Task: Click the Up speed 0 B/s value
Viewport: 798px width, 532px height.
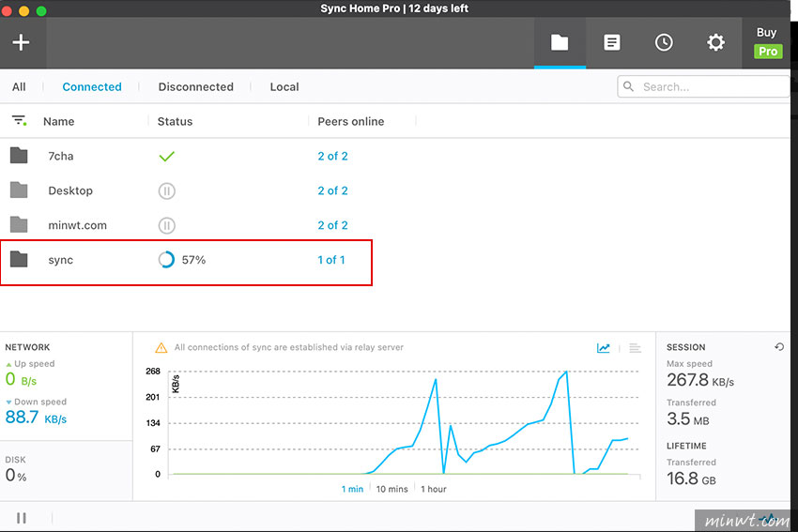Action: (x=21, y=379)
